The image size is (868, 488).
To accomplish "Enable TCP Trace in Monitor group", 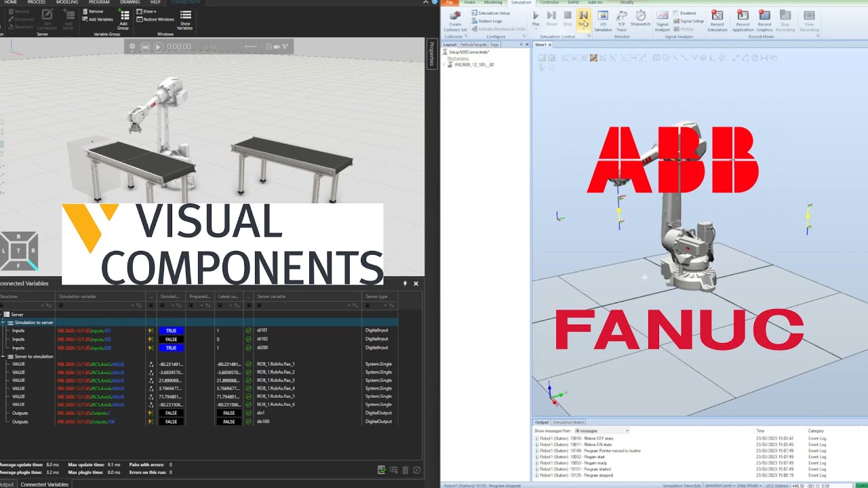I will point(621,21).
